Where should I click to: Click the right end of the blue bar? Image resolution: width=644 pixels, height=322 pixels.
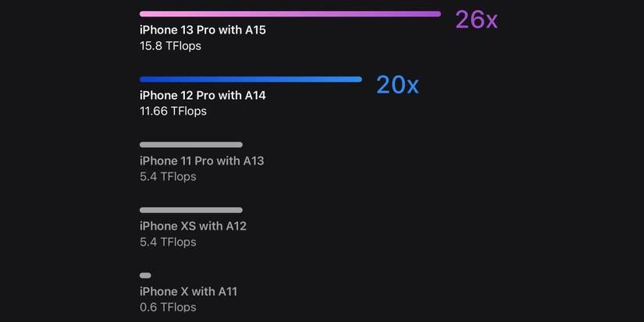tap(358, 80)
